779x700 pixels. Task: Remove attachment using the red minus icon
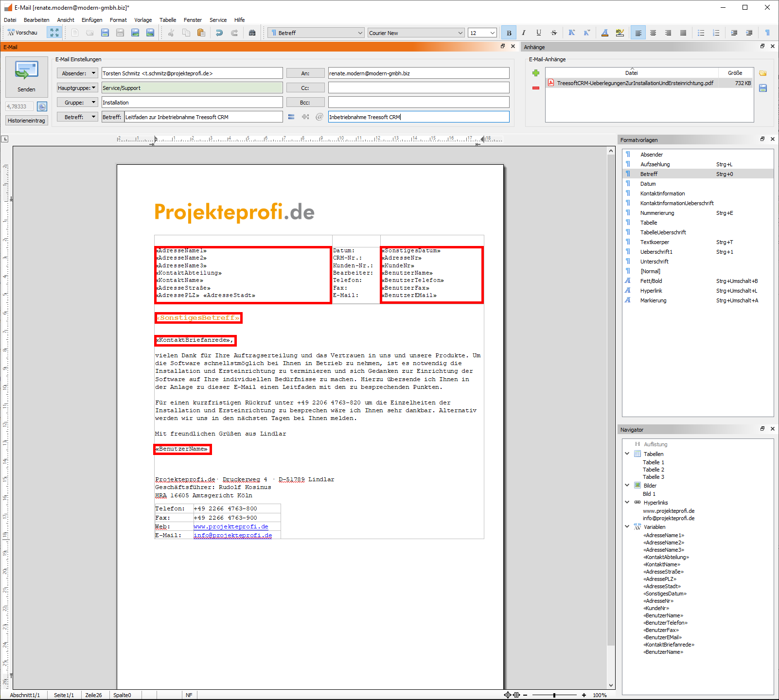pos(535,88)
